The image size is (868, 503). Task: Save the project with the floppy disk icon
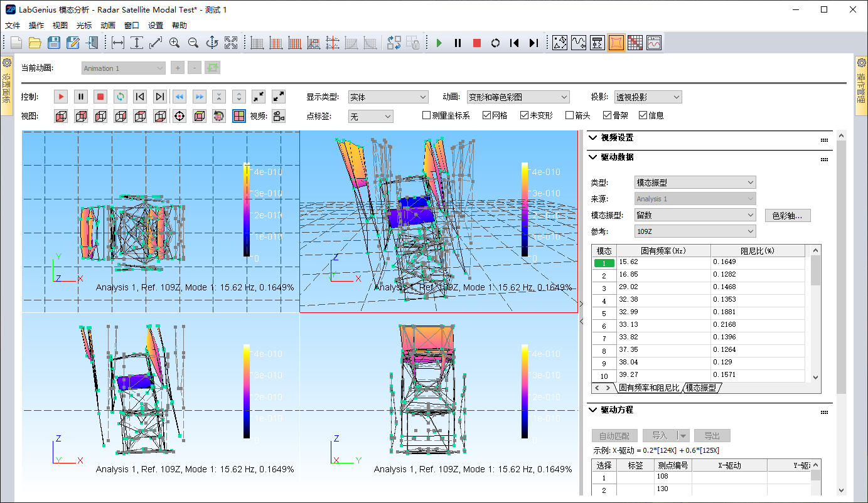54,43
